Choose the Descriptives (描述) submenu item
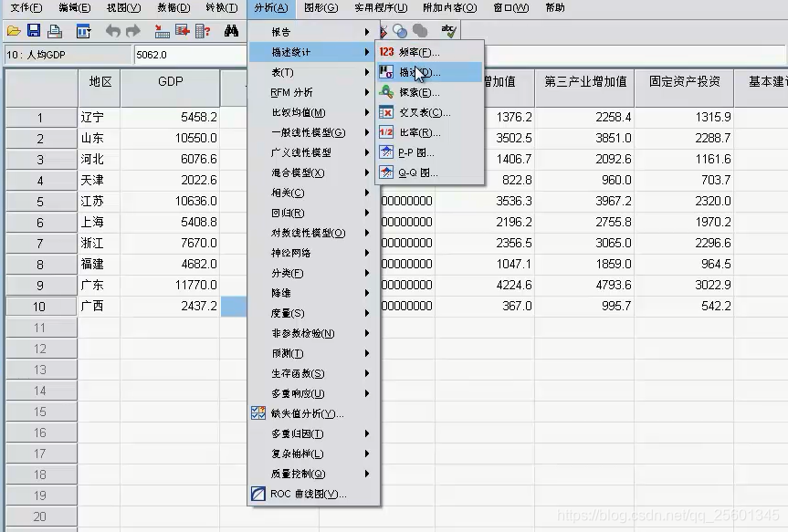Screen dimensions: 788x532 430,72
